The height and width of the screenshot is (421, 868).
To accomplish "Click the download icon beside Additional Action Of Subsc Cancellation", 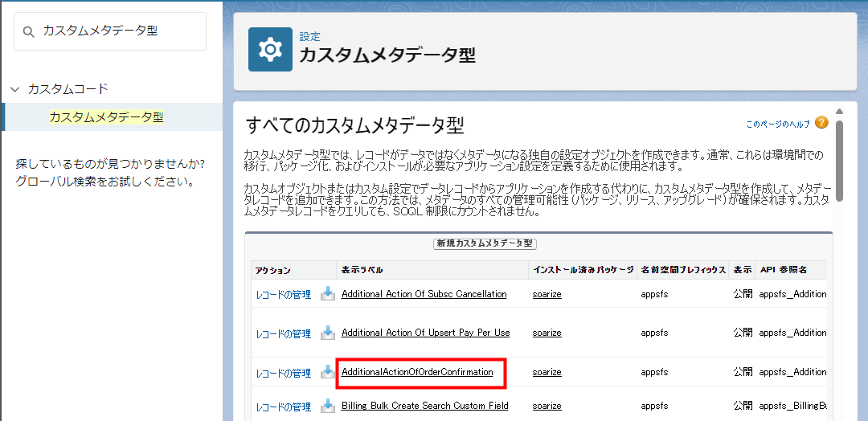I will tap(328, 294).
